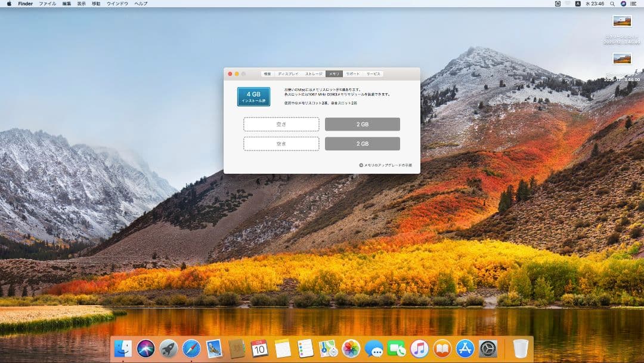Open the Photos app in Dock
644x363 pixels.
(351, 348)
